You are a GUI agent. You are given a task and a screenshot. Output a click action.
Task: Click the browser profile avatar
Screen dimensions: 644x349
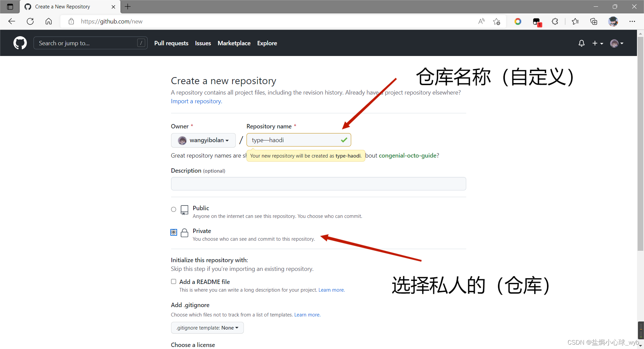pyautogui.click(x=613, y=21)
